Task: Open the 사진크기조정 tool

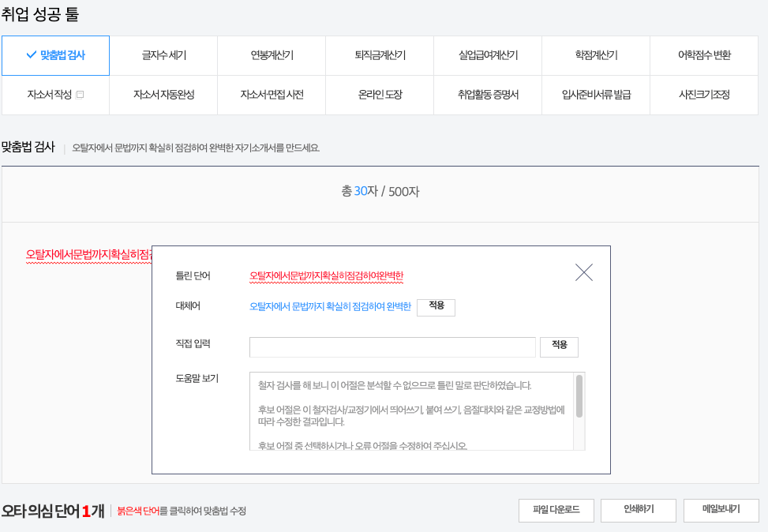Action: pos(703,94)
